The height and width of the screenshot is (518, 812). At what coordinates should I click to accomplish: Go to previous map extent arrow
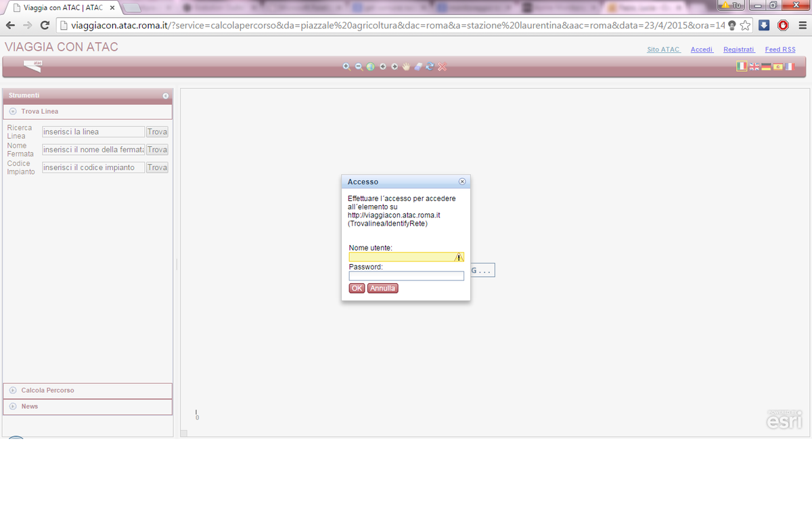coord(382,66)
